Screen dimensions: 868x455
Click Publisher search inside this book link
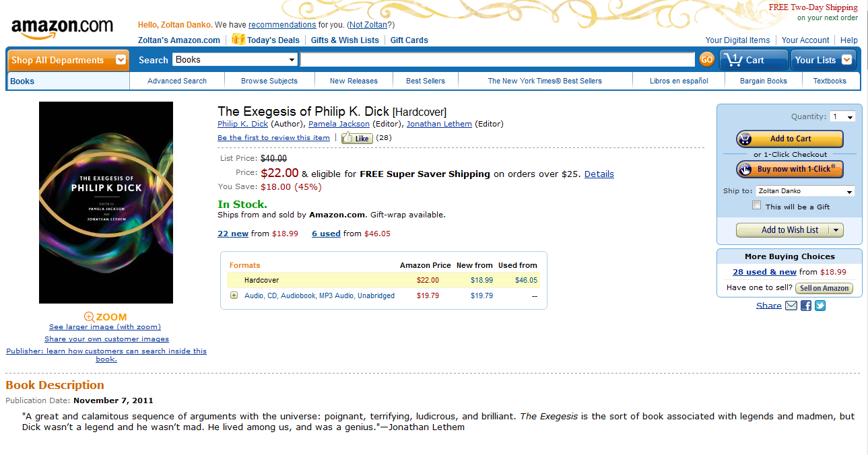click(106, 355)
